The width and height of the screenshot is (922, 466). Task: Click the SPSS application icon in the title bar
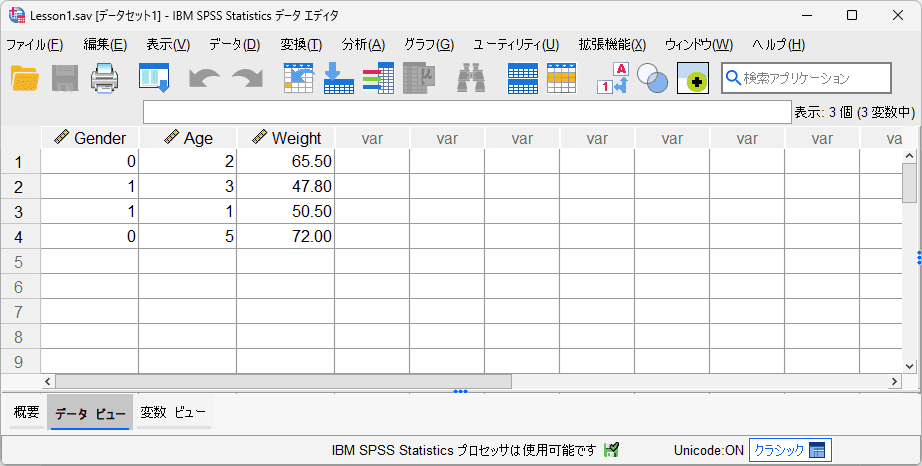coord(17,15)
